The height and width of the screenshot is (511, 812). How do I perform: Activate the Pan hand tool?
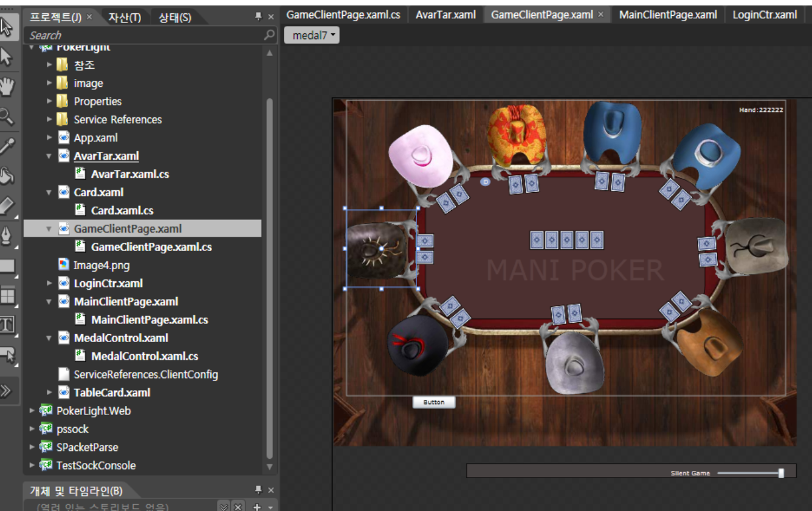pos(7,86)
